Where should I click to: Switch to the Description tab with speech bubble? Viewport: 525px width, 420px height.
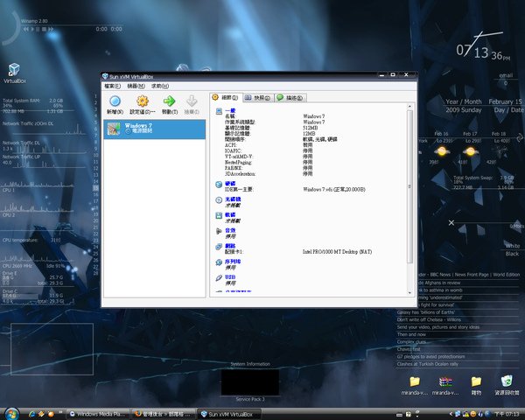point(290,98)
